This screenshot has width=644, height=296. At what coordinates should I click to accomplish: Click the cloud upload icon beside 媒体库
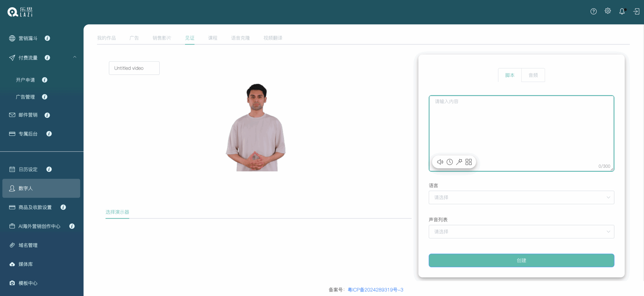(x=12, y=264)
